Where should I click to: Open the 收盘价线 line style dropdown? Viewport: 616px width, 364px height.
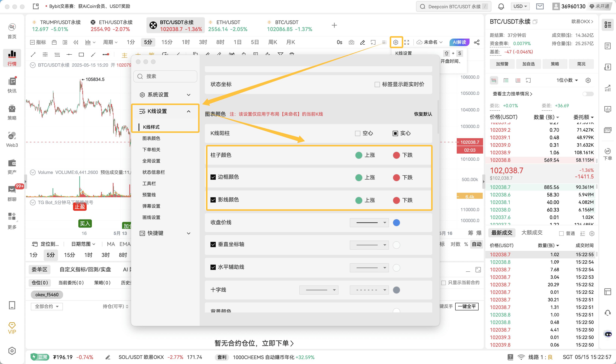369,222
